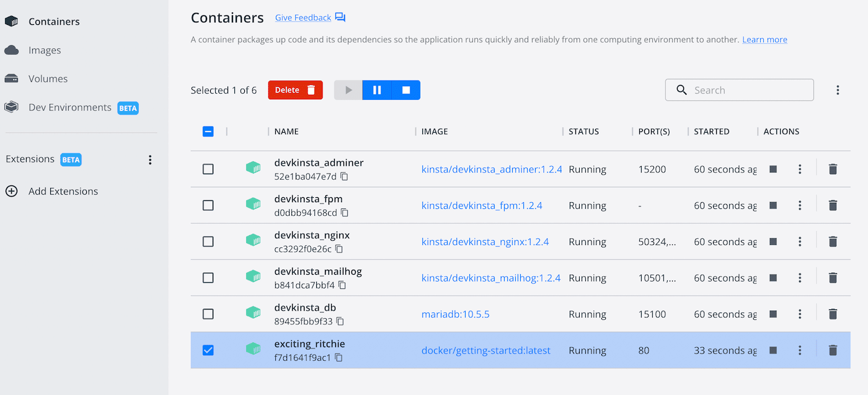
Task: Open the Extensions options menu
Action: 150,159
